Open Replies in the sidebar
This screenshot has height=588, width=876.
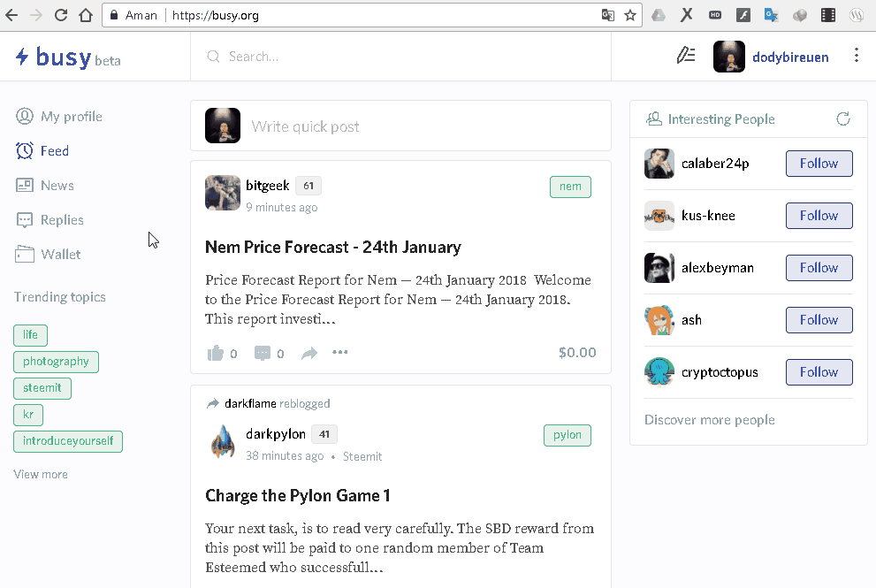[x=50, y=220]
